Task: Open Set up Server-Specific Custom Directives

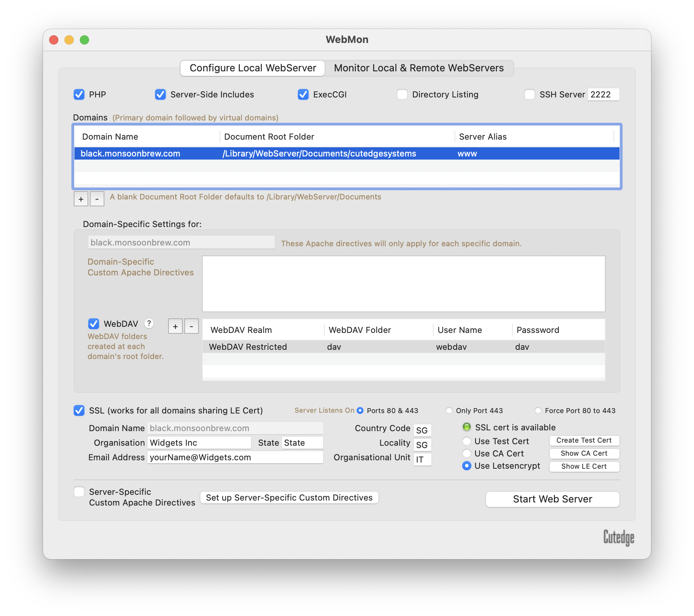Action: (289, 497)
